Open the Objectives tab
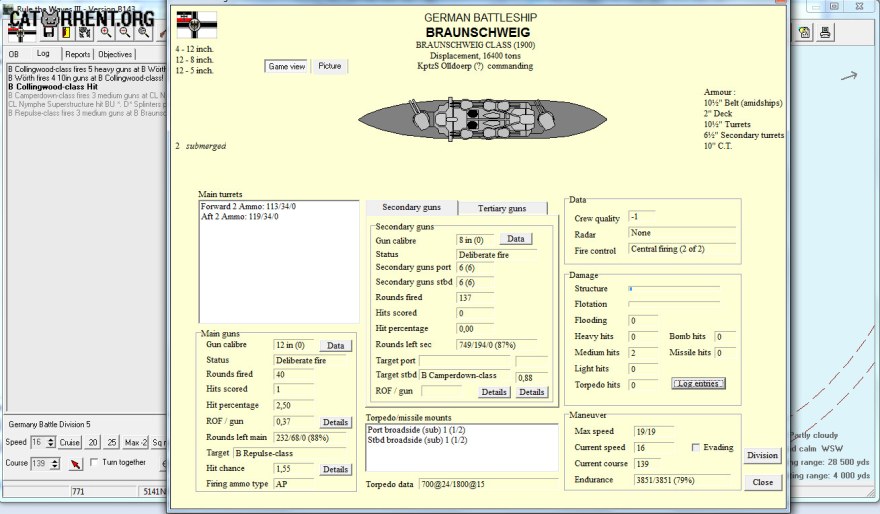Screen dimensions: 880x514 [x=115, y=54]
